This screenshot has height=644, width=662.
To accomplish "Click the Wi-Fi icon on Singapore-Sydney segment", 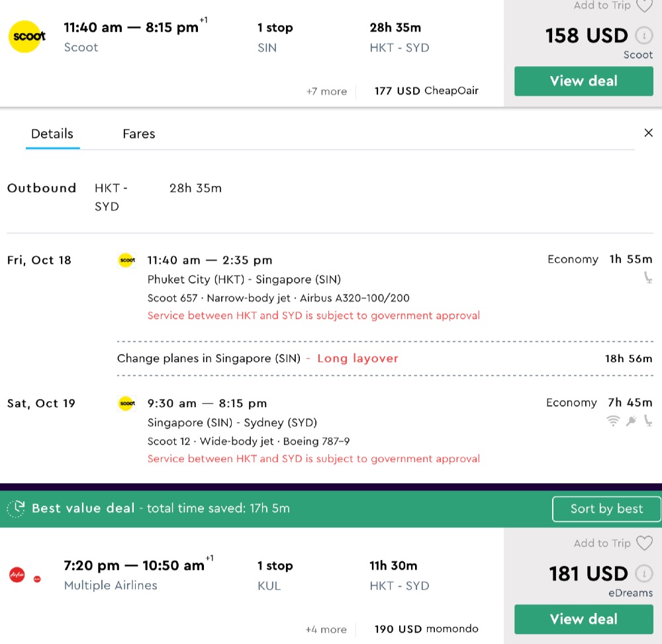I will click(615, 420).
